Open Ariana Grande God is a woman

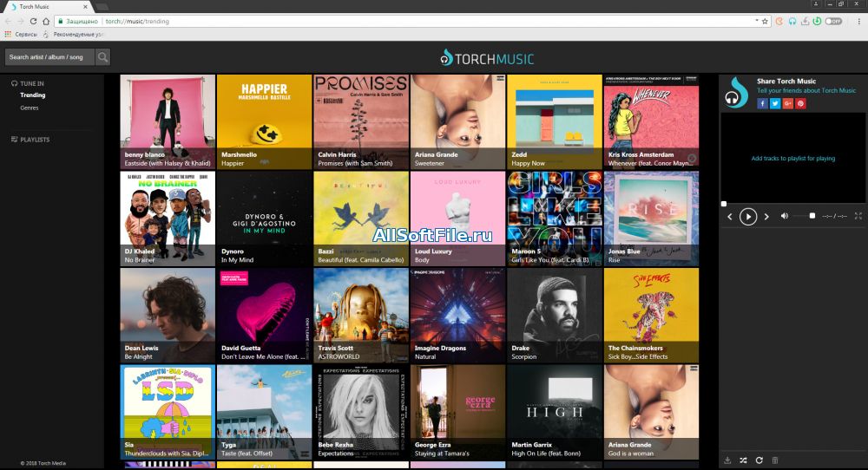tap(651, 412)
